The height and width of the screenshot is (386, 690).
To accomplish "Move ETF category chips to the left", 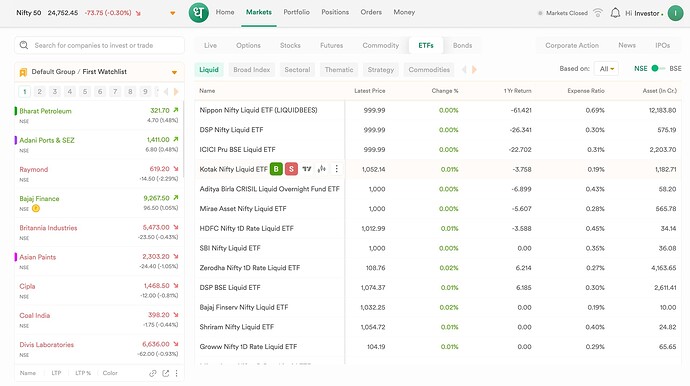I will (x=464, y=70).
